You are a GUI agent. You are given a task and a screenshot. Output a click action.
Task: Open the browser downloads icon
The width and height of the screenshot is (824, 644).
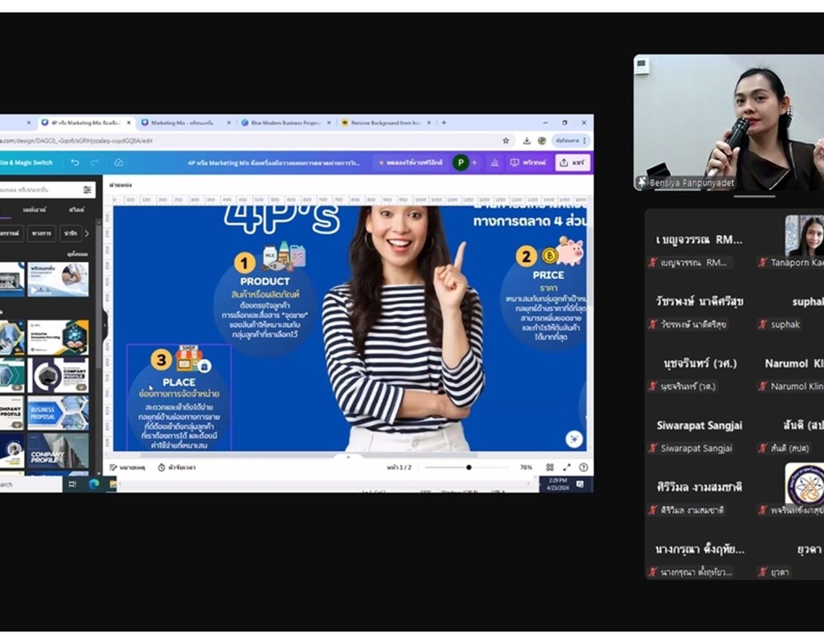(527, 140)
